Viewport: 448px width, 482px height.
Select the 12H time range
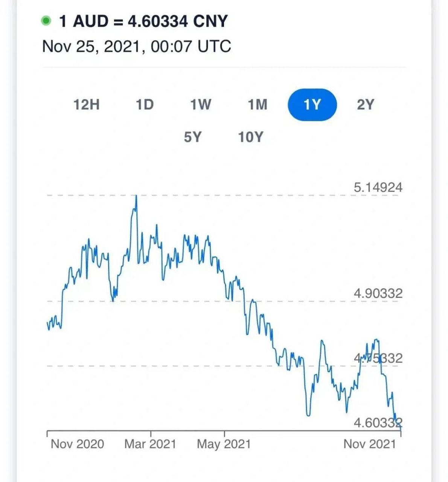(x=87, y=105)
